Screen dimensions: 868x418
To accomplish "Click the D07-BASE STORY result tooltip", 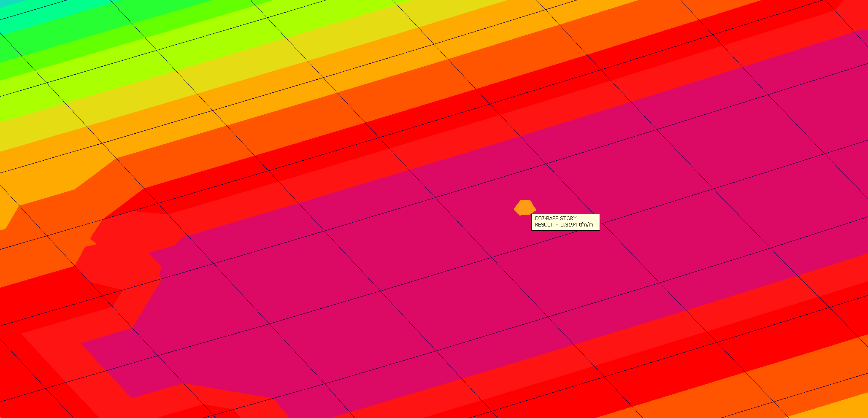I will pyautogui.click(x=565, y=222).
